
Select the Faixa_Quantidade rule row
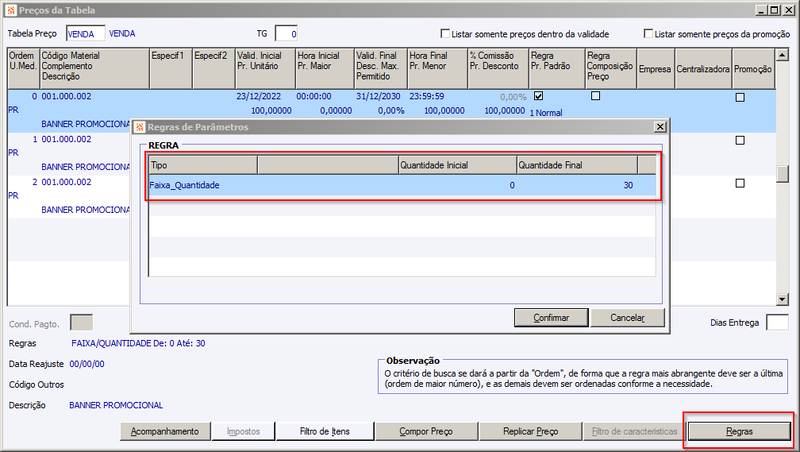click(x=402, y=185)
